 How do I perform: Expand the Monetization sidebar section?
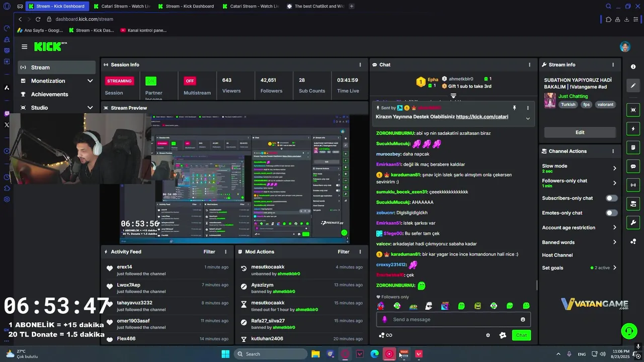point(90,81)
